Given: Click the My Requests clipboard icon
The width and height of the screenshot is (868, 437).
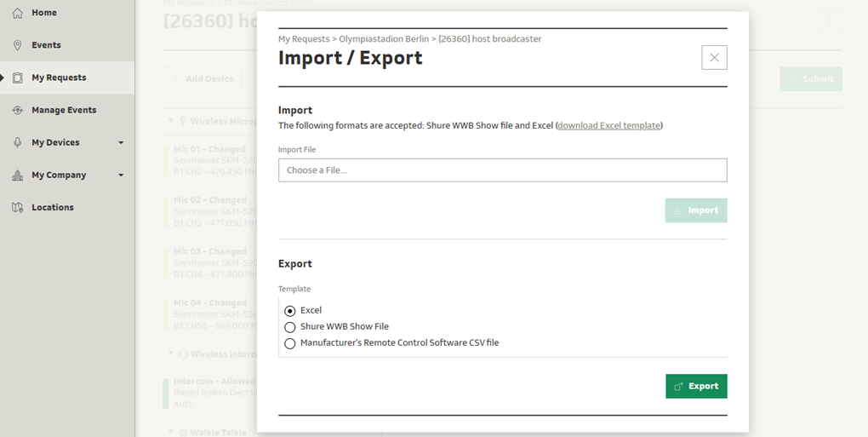Looking at the screenshot, I should coord(17,78).
